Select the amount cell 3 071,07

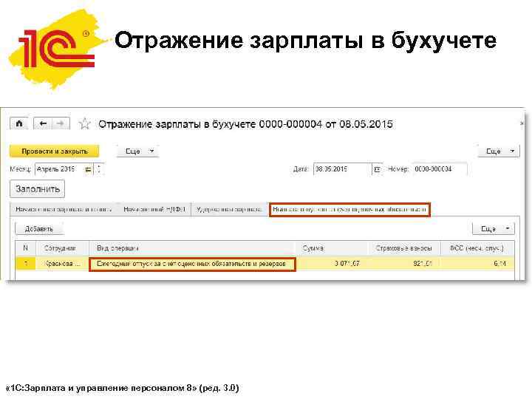click(332, 264)
